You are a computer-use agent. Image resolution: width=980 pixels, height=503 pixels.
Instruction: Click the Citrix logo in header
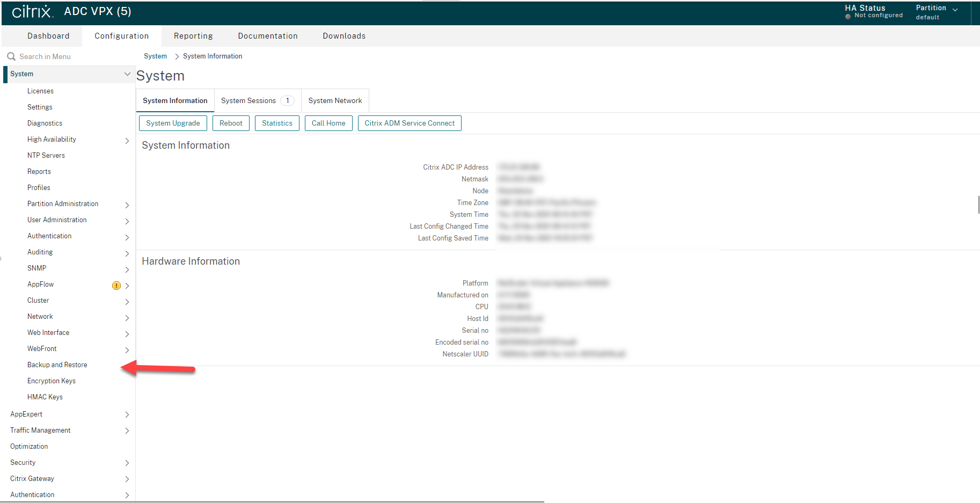[x=32, y=11]
